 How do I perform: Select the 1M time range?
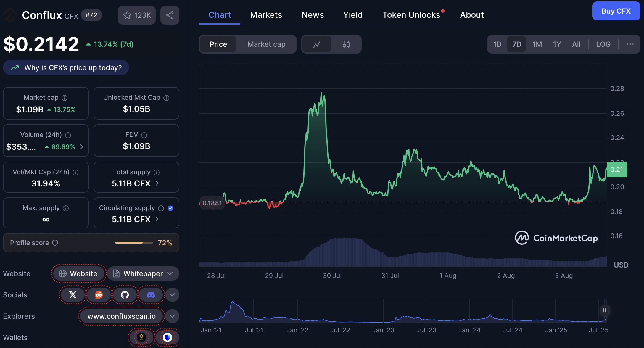pos(537,44)
